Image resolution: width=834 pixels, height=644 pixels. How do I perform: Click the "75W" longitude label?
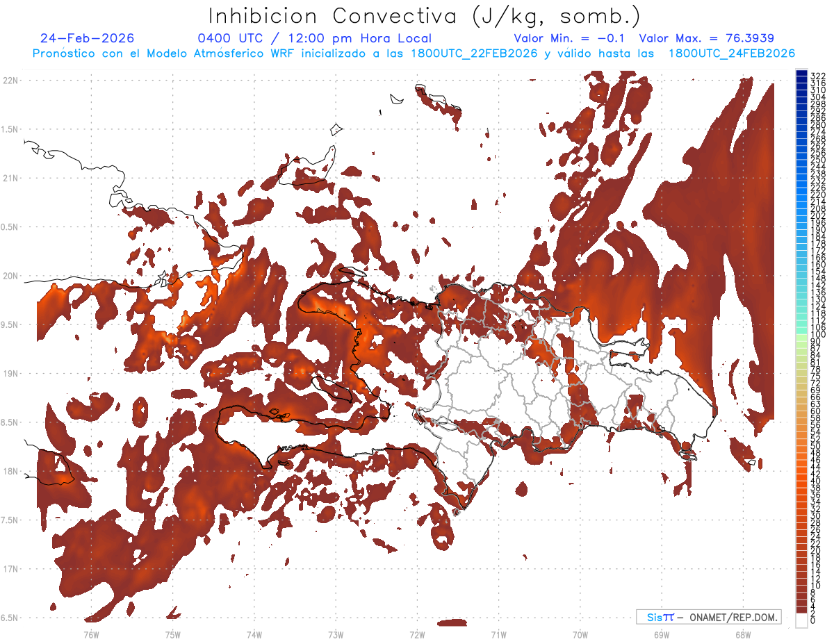pos(172,634)
